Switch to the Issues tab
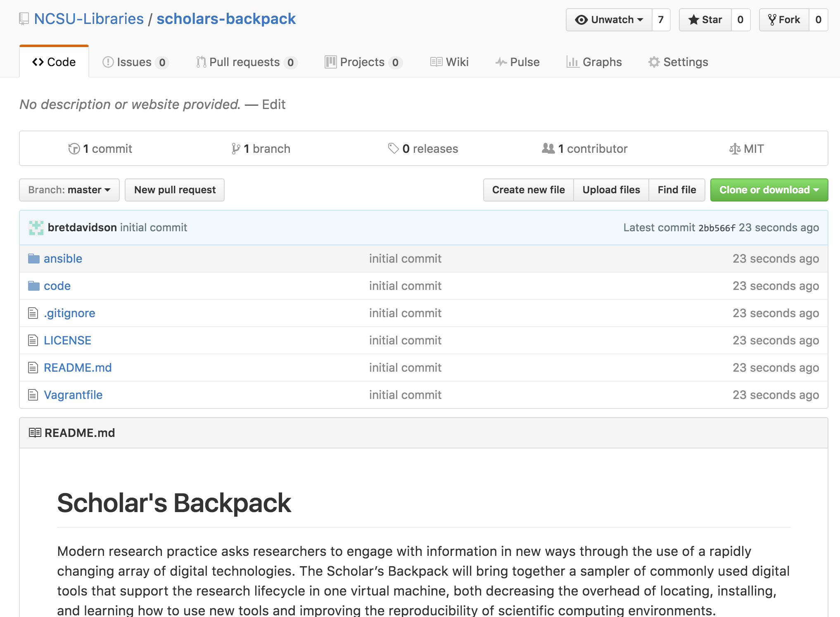The image size is (840, 617). [x=135, y=62]
